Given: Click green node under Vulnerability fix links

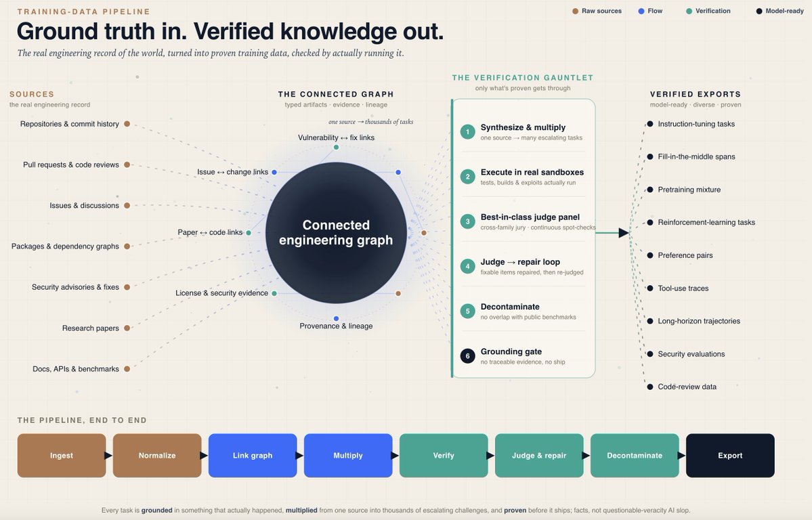Looking at the screenshot, I should [336, 147].
